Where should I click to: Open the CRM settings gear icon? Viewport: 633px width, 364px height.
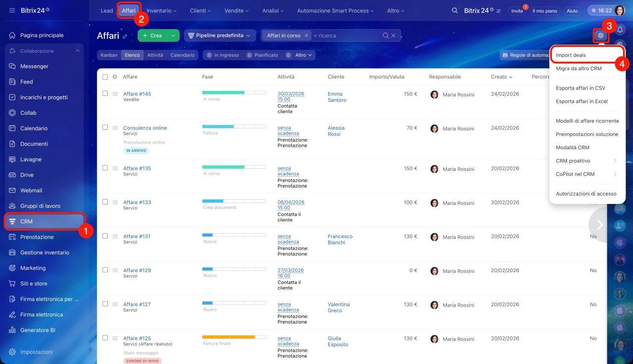(600, 36)
